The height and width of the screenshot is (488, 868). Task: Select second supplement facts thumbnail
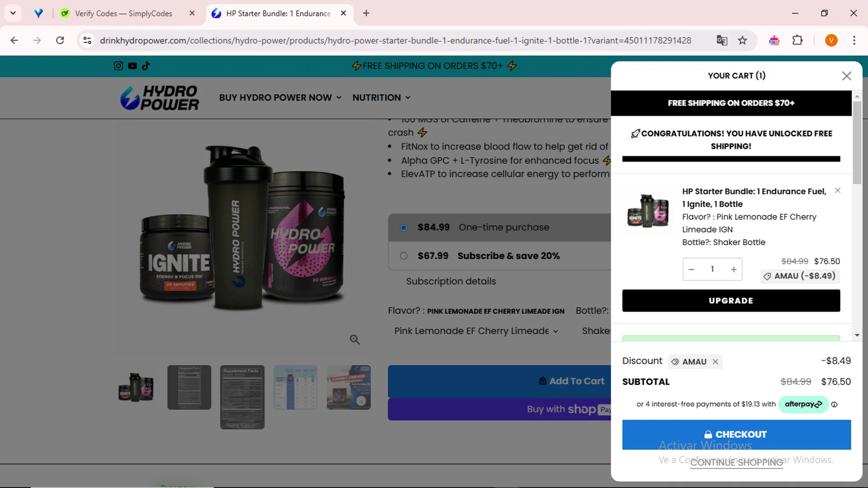point(189,387)
